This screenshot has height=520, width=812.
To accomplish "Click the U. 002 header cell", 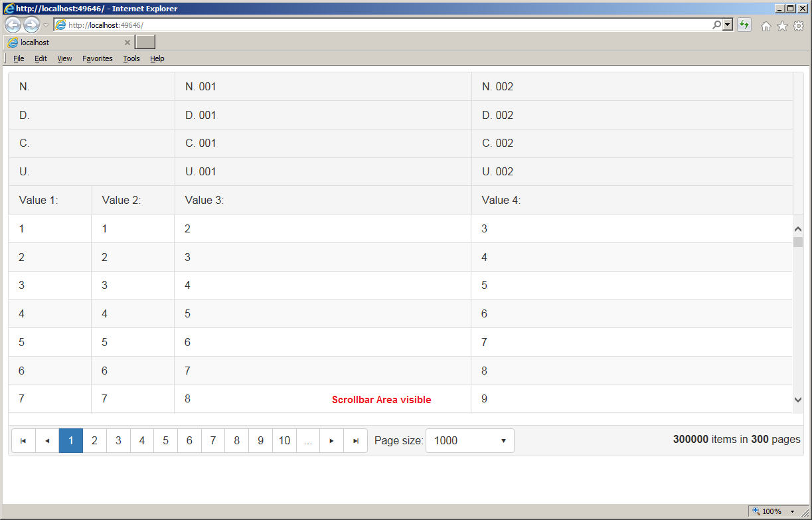I will pos(632,171).
